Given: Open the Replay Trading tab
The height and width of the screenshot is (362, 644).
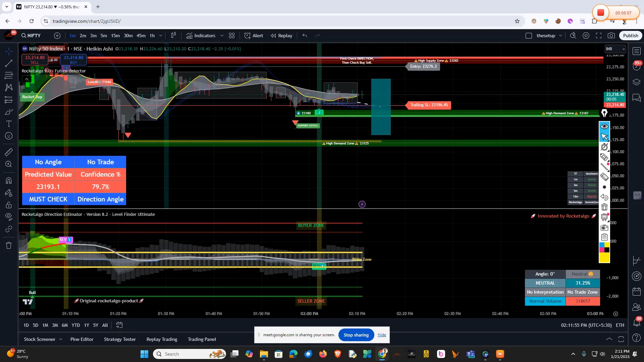Looking at the screenshot, I should (x=162, y=339).
